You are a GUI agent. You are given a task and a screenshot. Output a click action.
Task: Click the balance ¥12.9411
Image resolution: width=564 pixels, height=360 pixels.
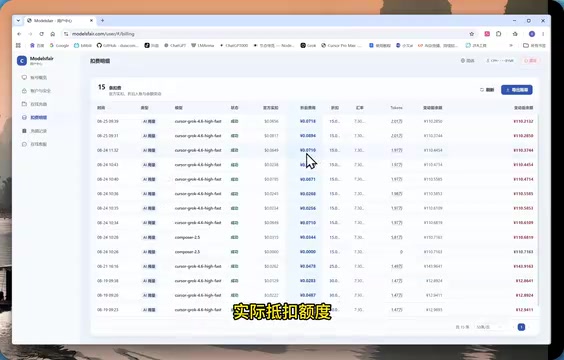pos(524,310)
